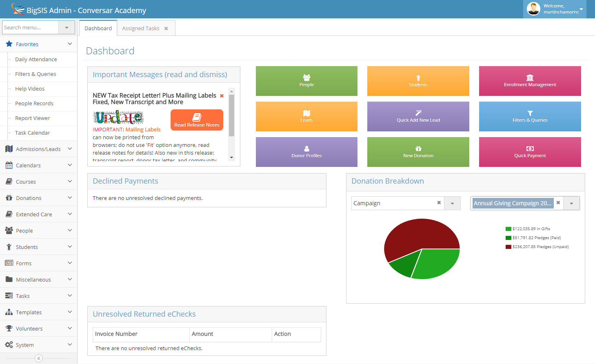Open the Enrollment Management tile
The width and height of the screenshot is (595, 364).
tap(530, 81)
